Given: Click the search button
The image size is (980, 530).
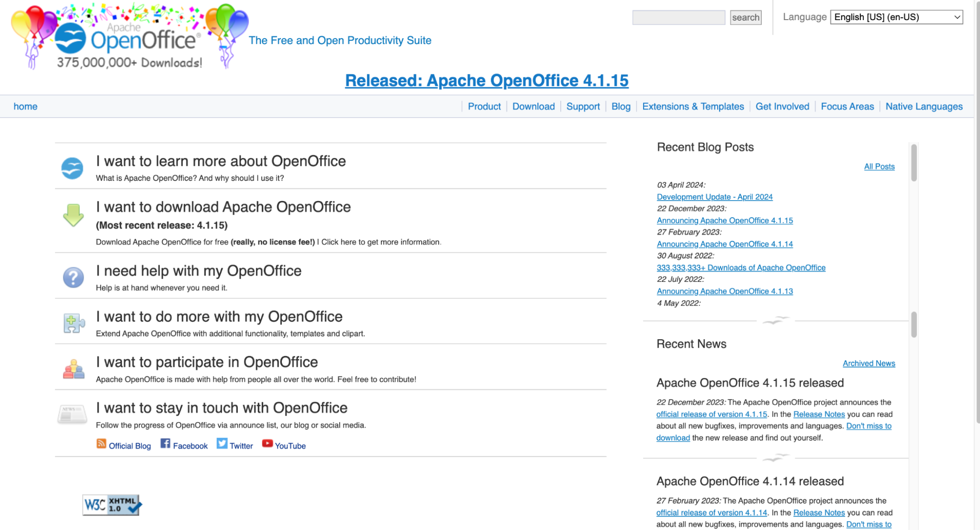Looking at the screenshot, I should 745,18.
